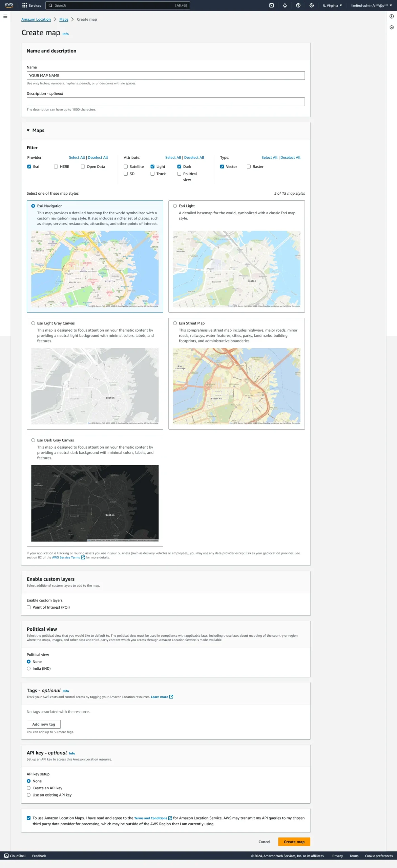Click the external link icon beside AWS Service Terms

point(83,557)
